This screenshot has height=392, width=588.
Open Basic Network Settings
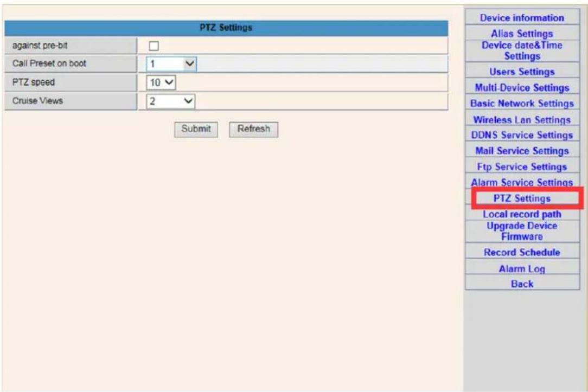click(x=522, y=103)
